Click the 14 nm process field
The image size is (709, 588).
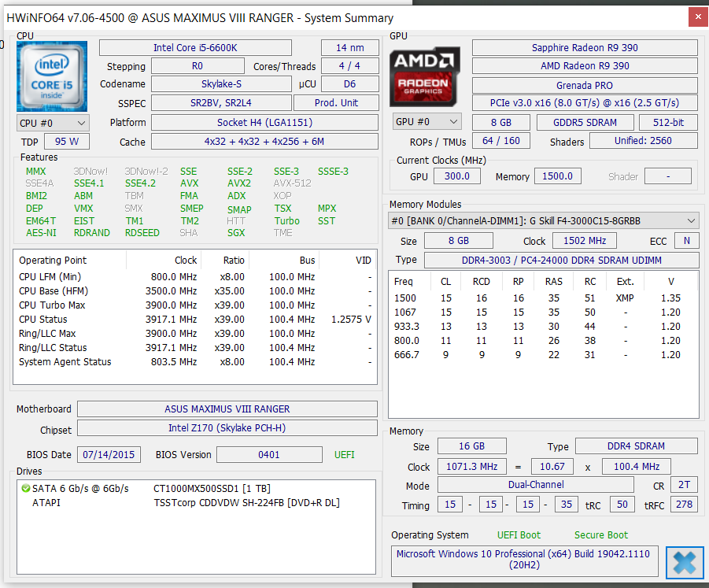pyautogui.click(x=350, y=47)
